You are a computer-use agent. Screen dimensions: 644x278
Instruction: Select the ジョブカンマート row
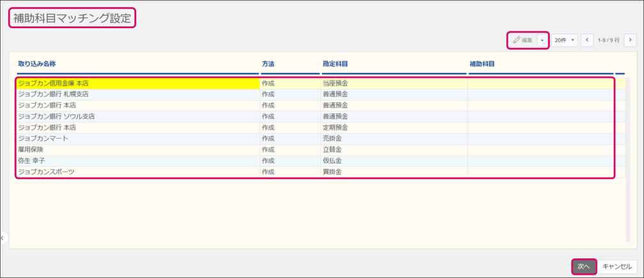point(43,139)
